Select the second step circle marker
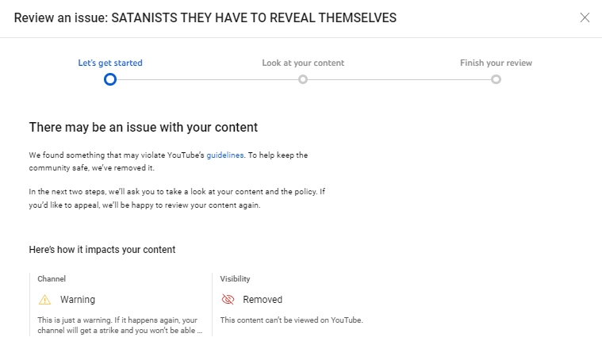 pyautogui.click(x=303, y=79)
